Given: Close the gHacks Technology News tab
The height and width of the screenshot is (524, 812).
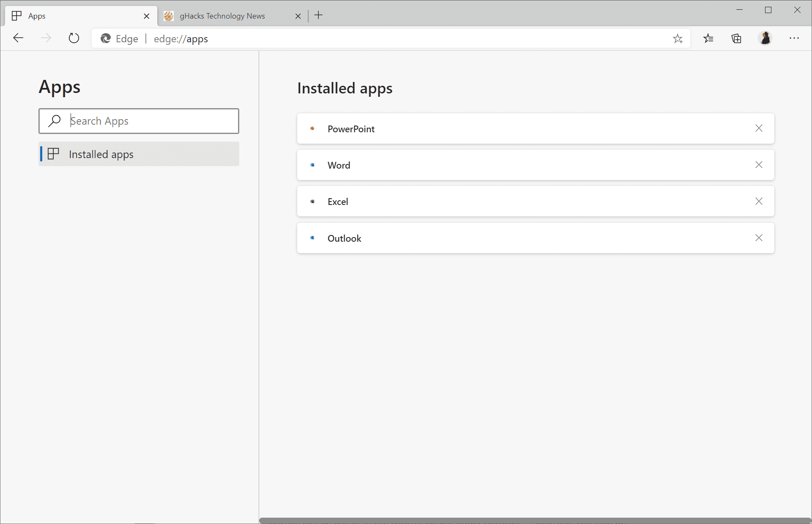Looking at the screenshot, I should (x=298, y=16).
